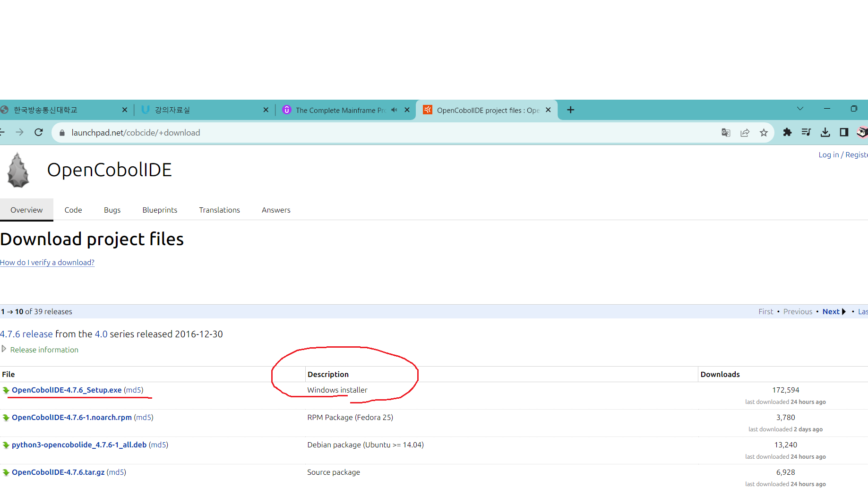This screenshot has width=868, height=488.
Task: Open the 4.7.6 release link
Action: coord(26,334)
